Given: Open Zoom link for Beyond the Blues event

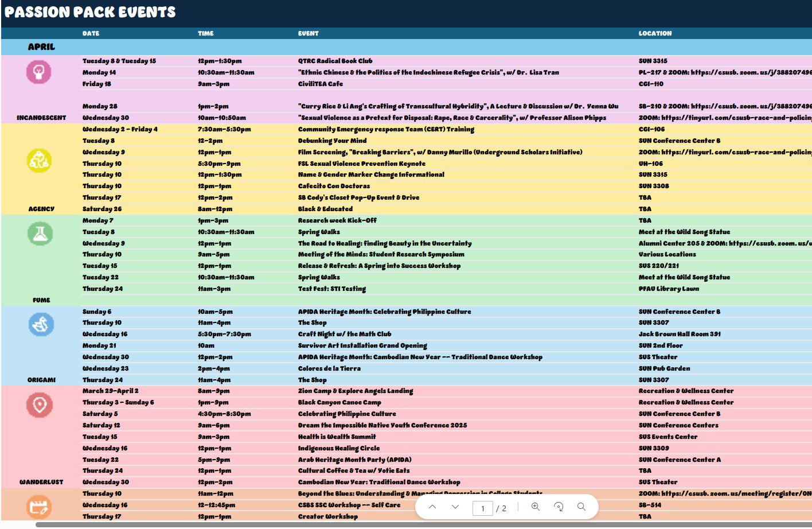Looking at the screenshot, I should pyautogui.click(x=736, y=493).
